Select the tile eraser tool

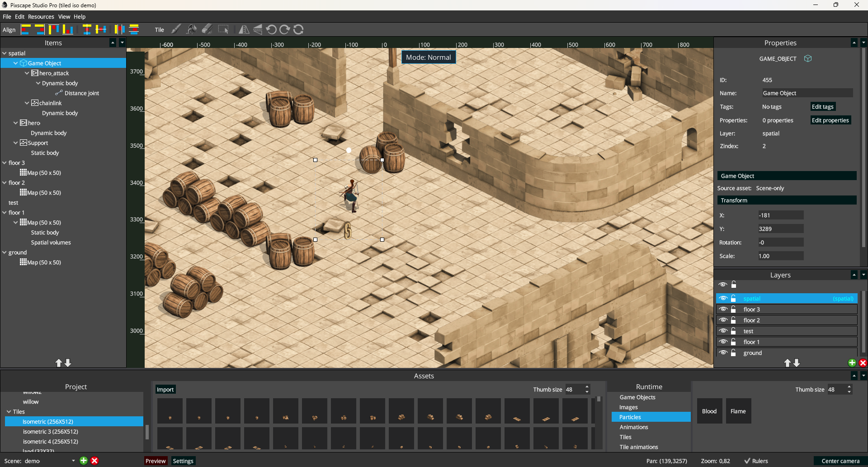(x=207, y=29)
